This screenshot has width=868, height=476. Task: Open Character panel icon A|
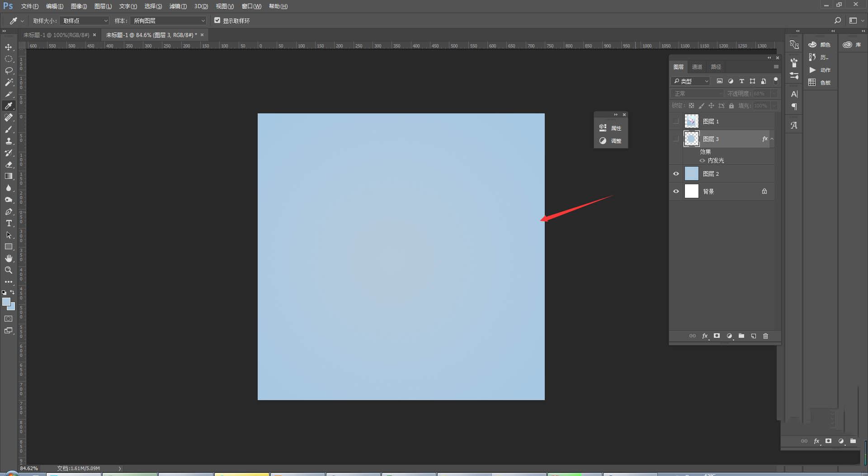pyautogui.click(x=794, y=94)
